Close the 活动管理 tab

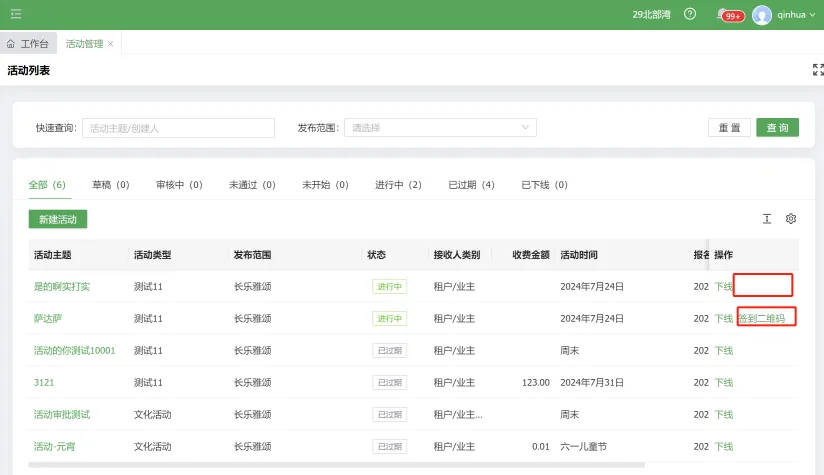(x=110, y=44)
